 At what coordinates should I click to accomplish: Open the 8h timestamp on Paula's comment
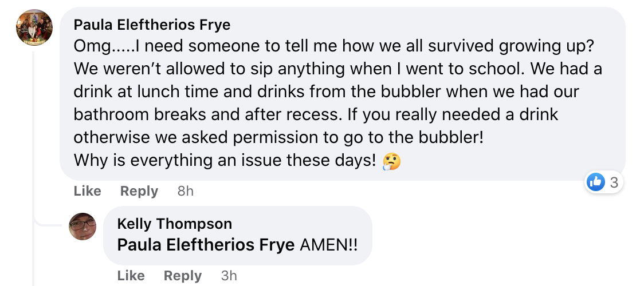[x=186, y=191]
